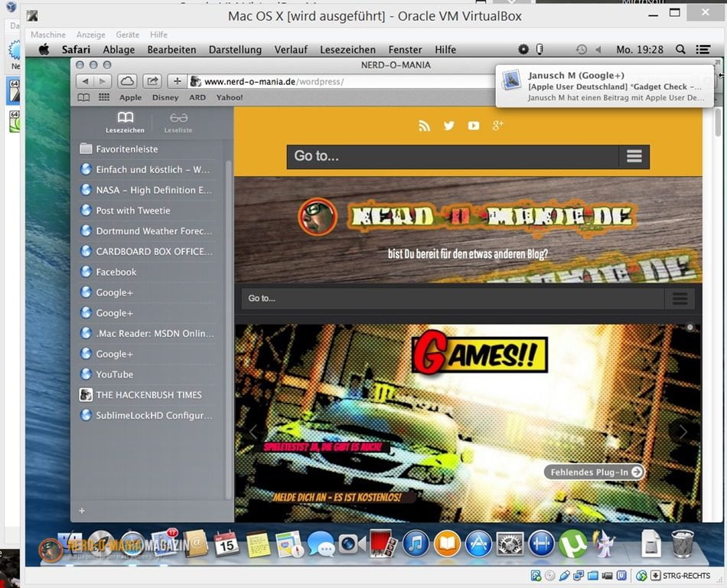Open the YouTube icon on website header
Viewport: 727px width, 588px height.
pos(474,126)
